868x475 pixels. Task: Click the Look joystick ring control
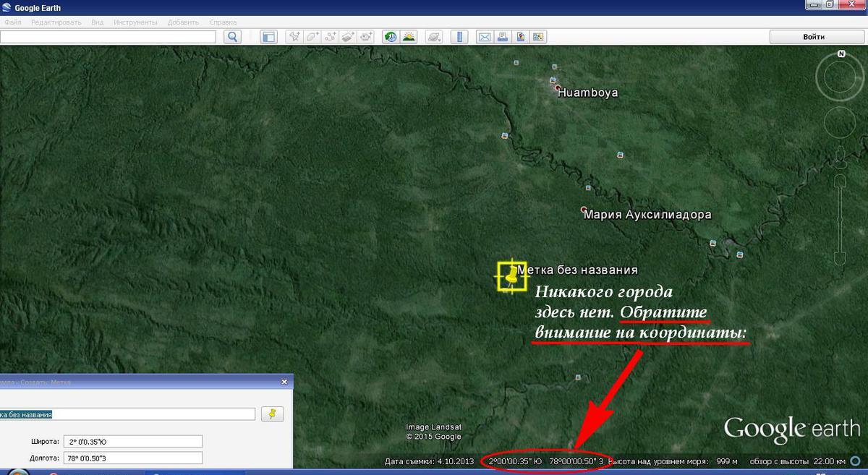[841, 77]
